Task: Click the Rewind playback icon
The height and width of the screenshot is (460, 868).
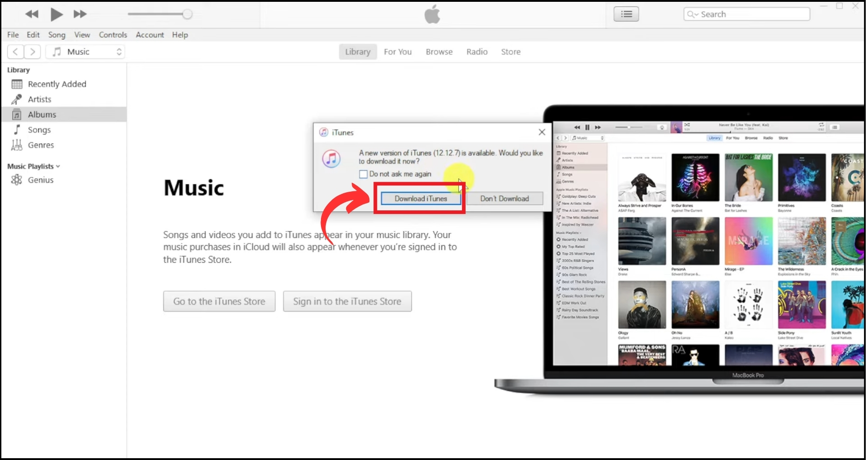Action: click(32, 14)
